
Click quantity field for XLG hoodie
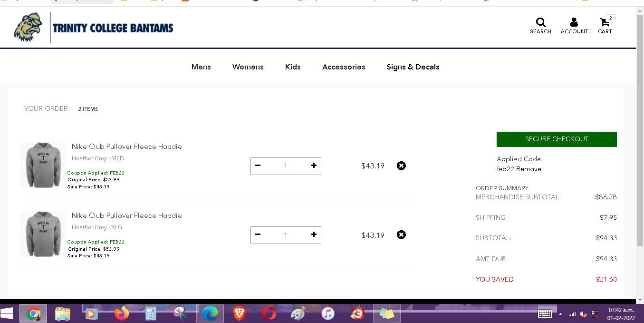(x=286, y=235)
